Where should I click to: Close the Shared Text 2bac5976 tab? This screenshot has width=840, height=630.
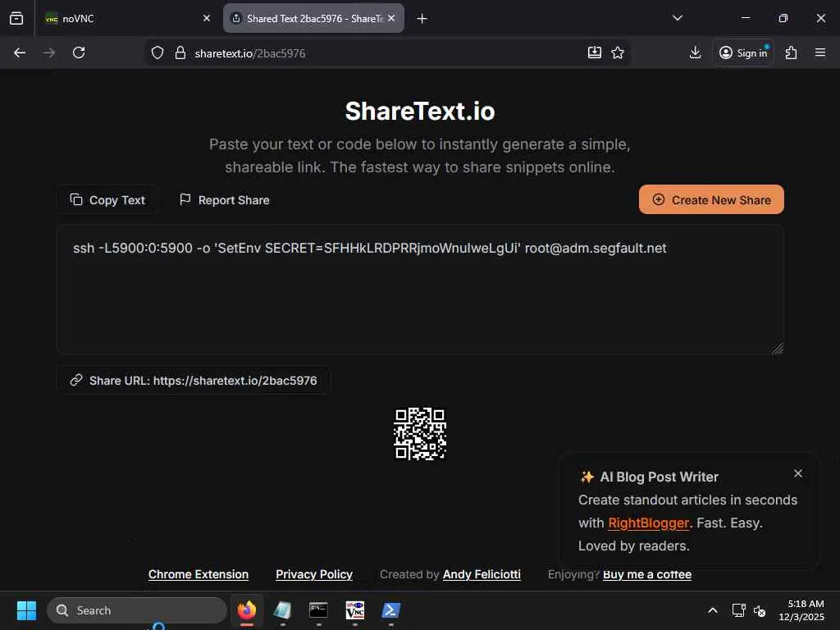391,18
